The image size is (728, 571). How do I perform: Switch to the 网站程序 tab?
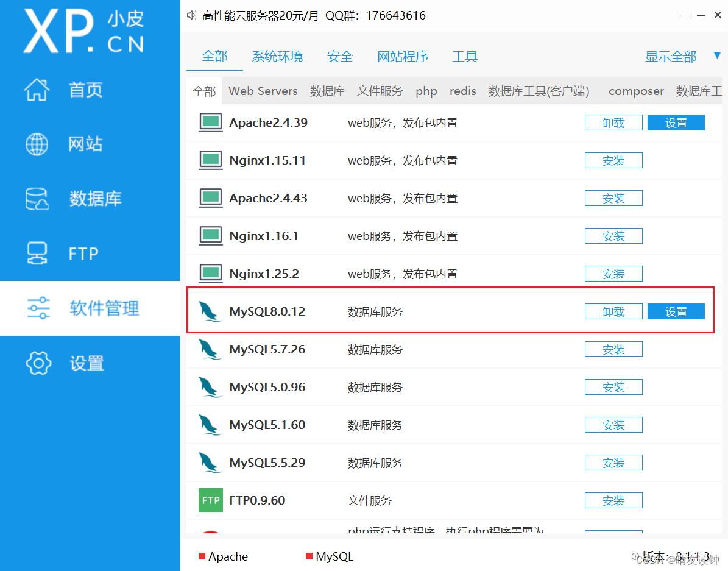tap(403, 57)
